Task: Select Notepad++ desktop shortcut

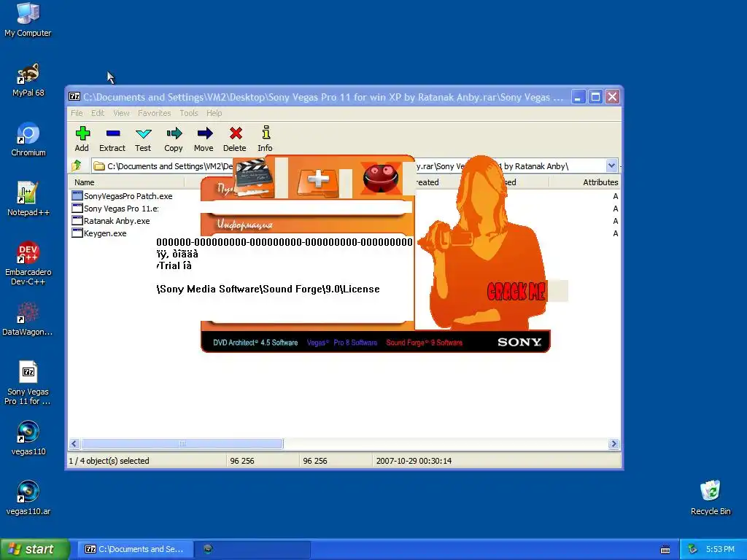Action: tap(28, 199)
